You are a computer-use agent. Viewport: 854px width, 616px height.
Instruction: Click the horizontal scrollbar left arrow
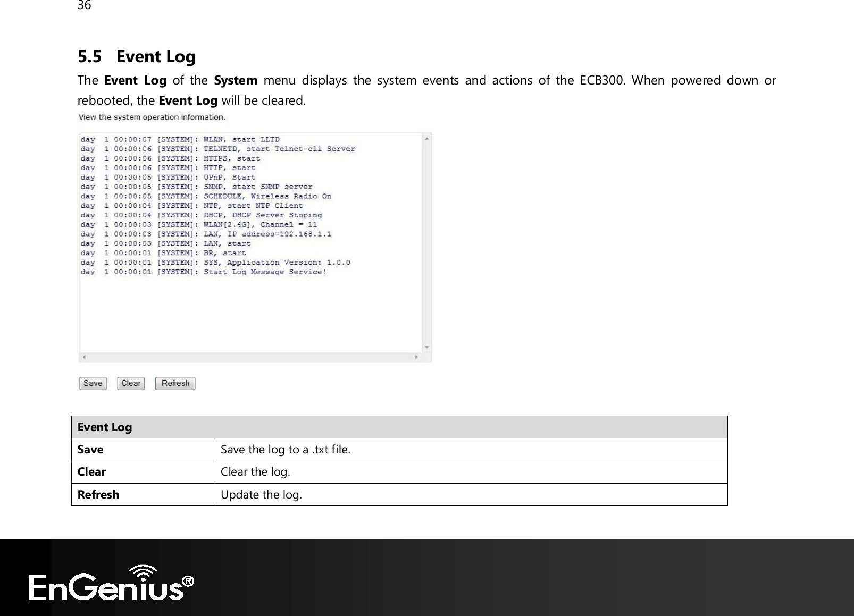click(x=84, y=357)
